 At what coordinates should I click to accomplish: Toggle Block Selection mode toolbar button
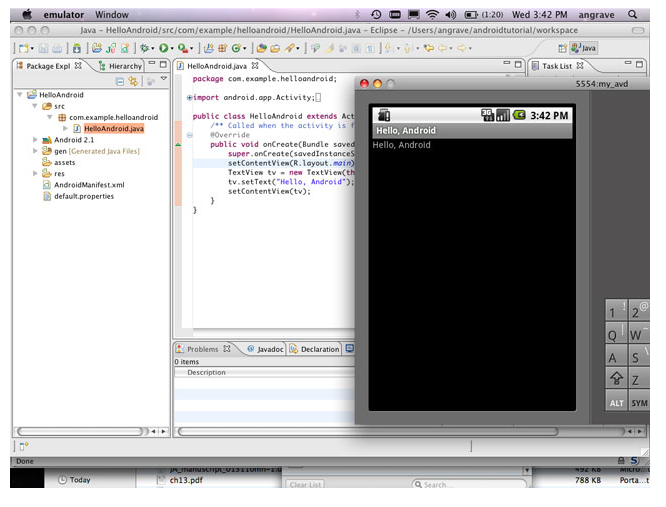point(356,48)
